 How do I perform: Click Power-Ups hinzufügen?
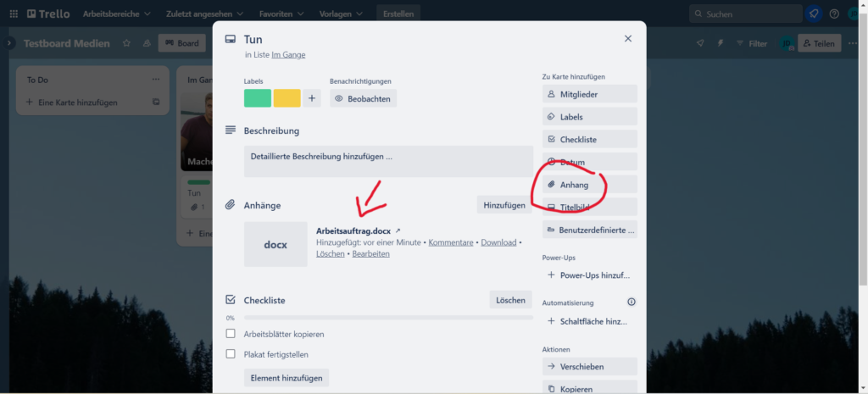[x=590, y=275]
